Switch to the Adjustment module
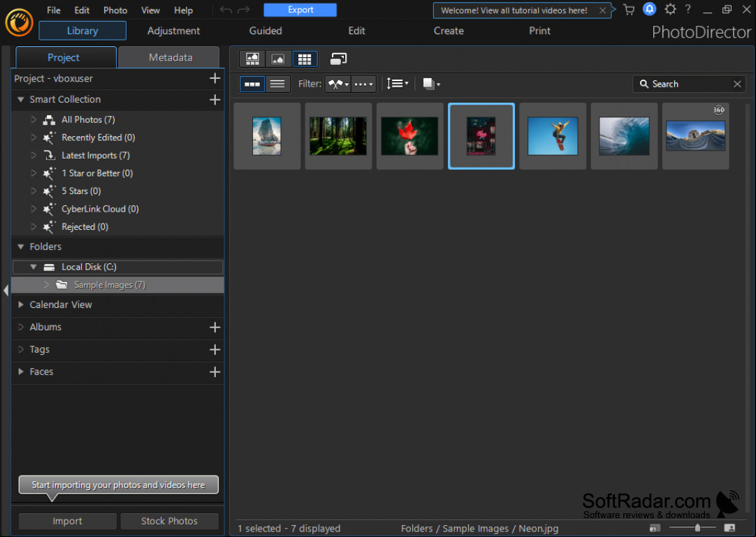Viewport: 756px width, 537px height. pos(173,31)
